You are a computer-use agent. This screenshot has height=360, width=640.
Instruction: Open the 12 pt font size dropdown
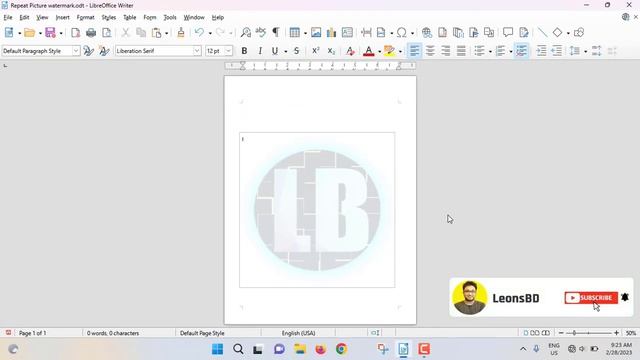pos(229,51)
